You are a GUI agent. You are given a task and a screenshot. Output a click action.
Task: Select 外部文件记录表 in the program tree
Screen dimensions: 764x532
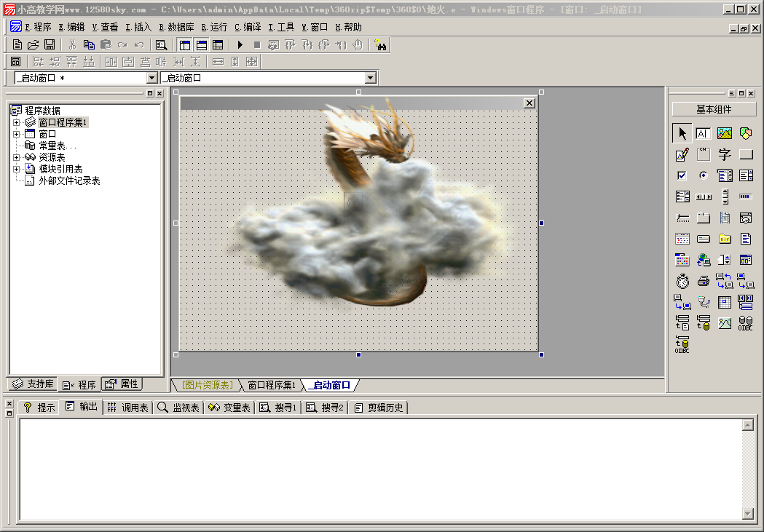pos(69,180)
